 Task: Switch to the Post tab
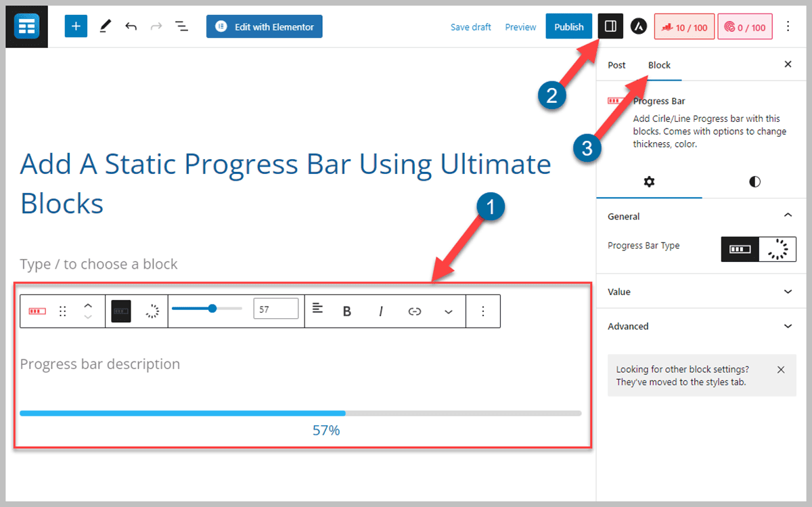(x=616, y=64)
